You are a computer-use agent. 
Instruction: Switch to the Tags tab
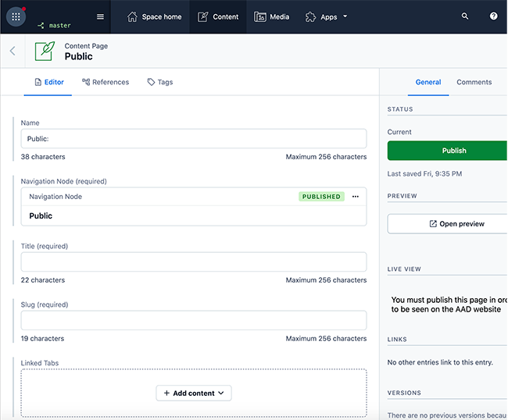[x=160, y=82]
